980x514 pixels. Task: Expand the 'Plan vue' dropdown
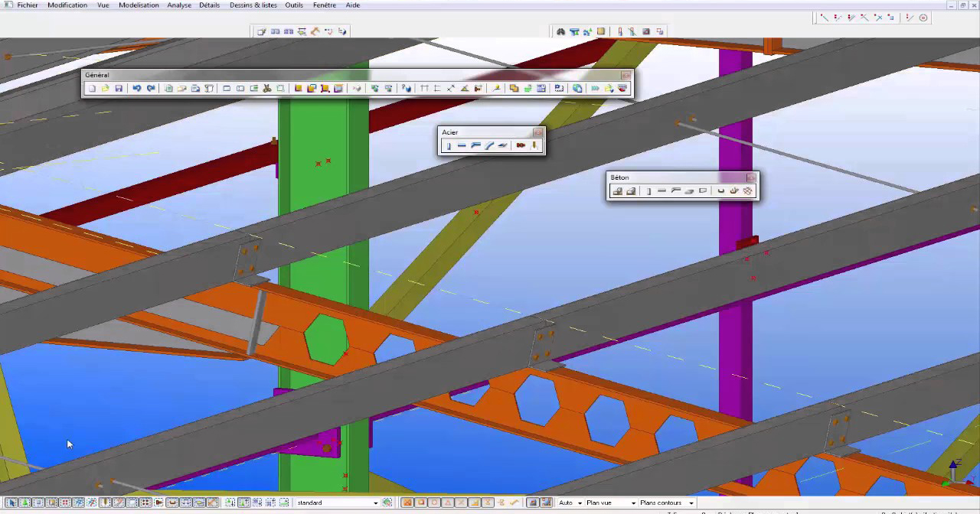tap(632, 503)
